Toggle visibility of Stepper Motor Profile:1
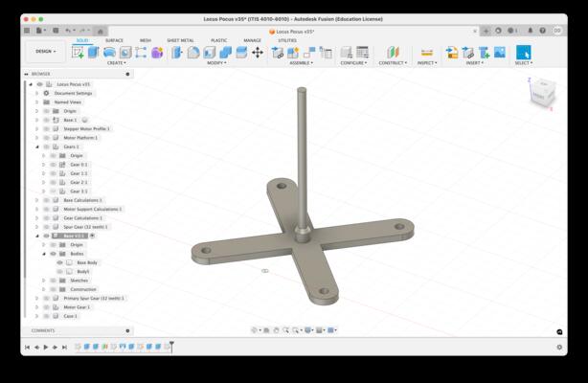588x383 pixels. pyautogui.click(x=47, y=128)
